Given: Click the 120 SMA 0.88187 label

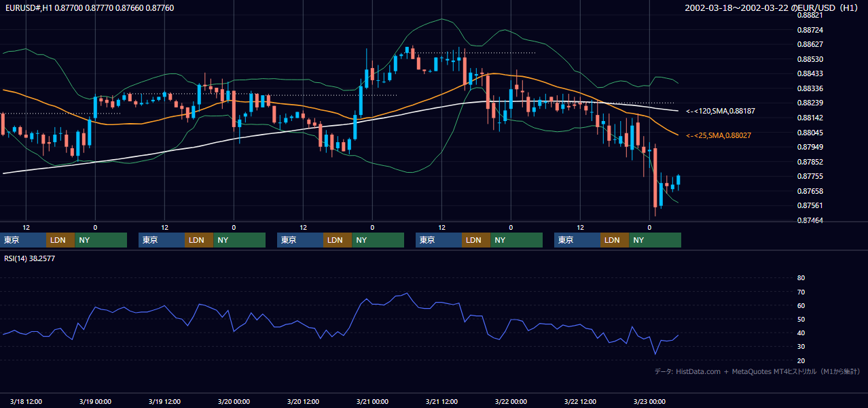Looking at the screenshot, I should click(x=721, y=110).
